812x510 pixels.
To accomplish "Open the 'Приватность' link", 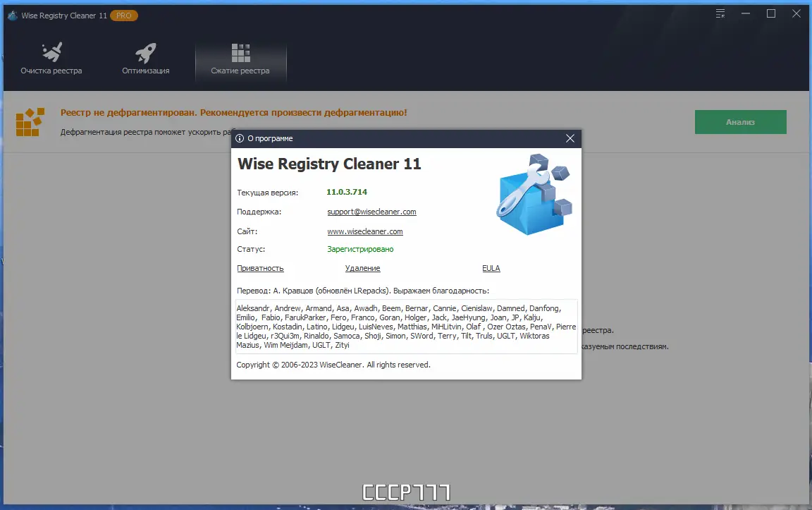I will pos(260,268).
